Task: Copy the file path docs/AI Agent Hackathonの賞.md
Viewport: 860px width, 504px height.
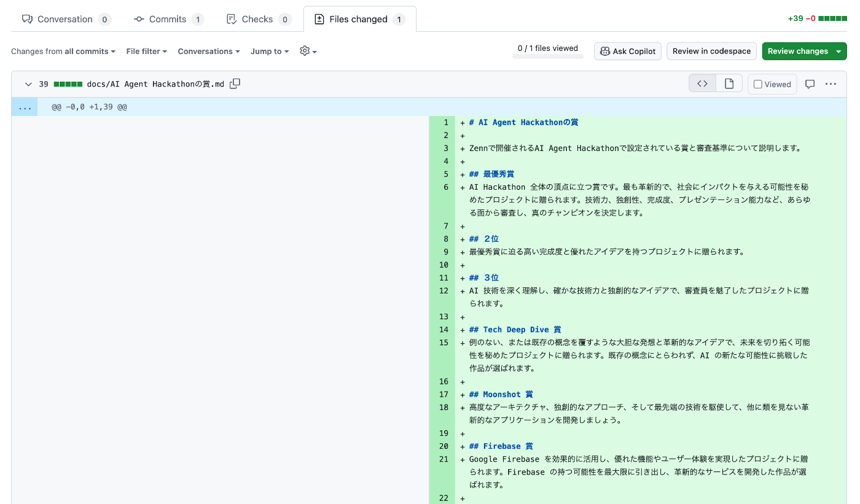Action: [235, 84]
